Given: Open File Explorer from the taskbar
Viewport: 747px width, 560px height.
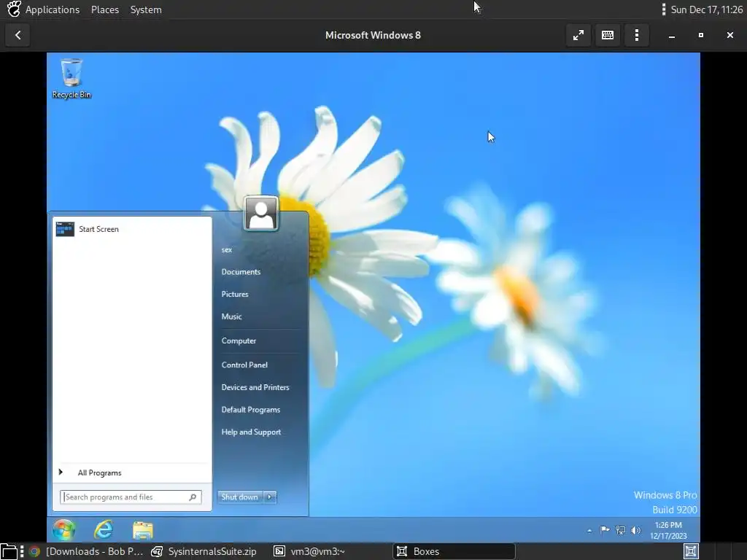Looking at the screenshot, I should [142, 530].
